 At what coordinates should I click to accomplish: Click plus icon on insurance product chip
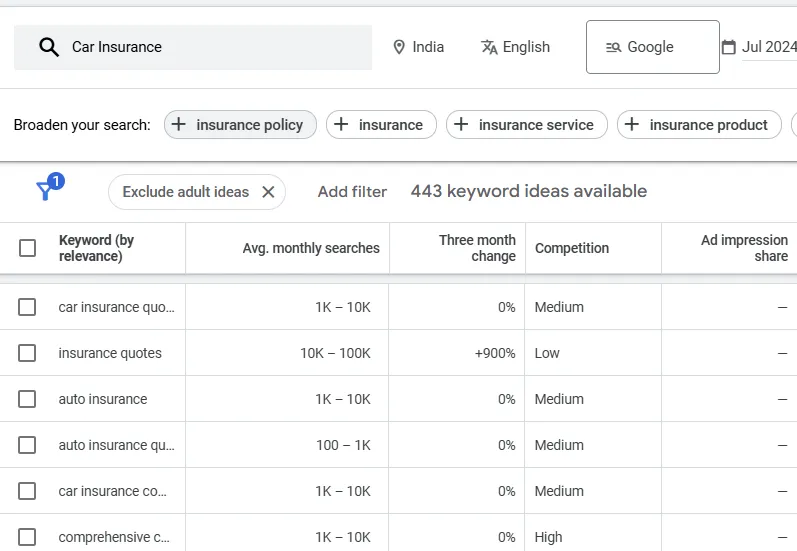coord(632,124)
